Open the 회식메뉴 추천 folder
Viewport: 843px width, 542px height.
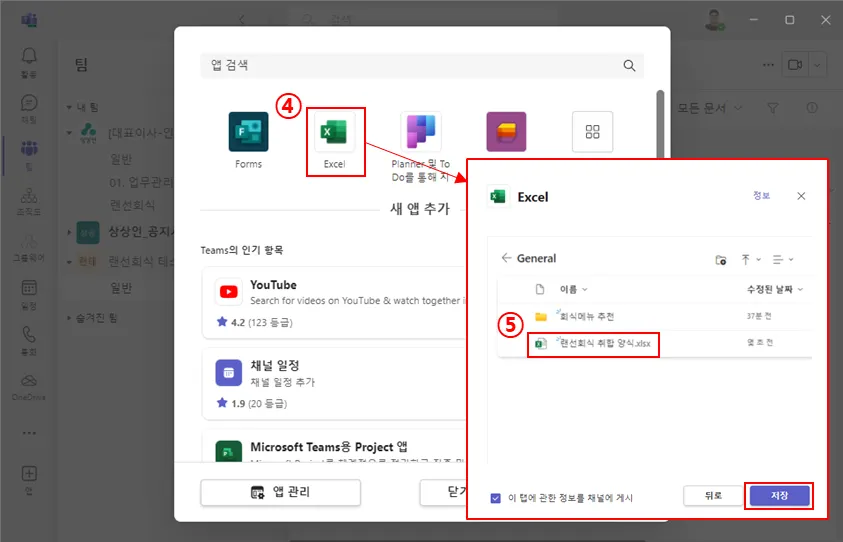pyautogui.click(x=587, y=317)
